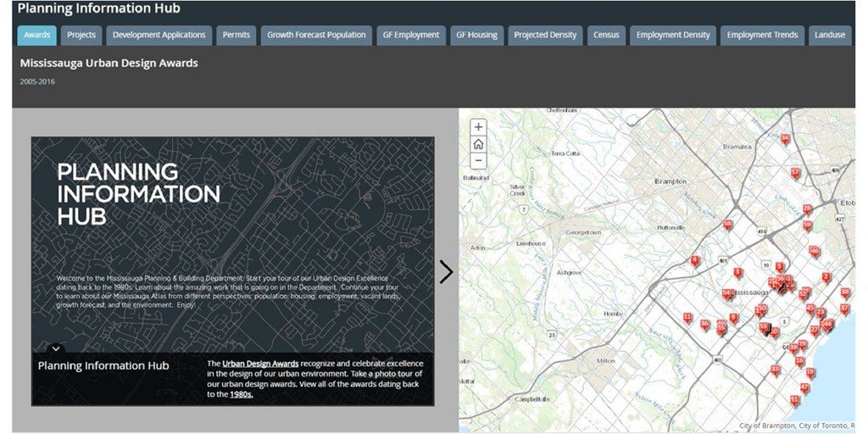Open map marker 16
This screenshot has width=868, height=434.
pos(799,361)
